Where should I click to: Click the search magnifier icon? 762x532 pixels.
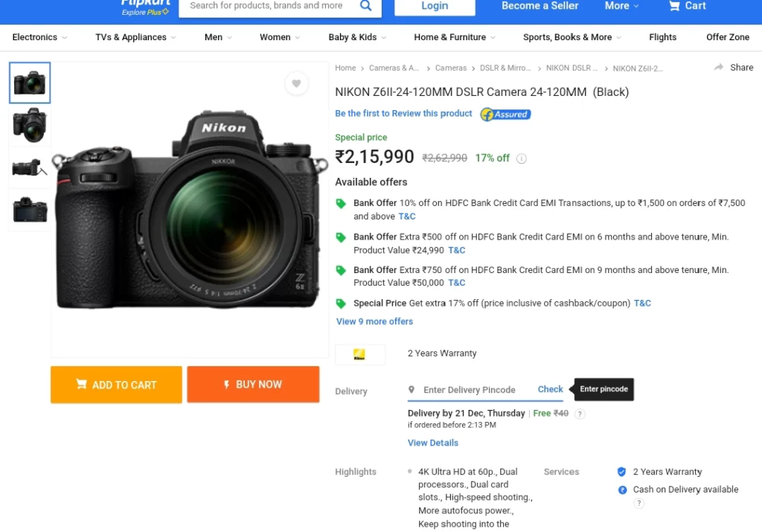[x=365, y=6]
